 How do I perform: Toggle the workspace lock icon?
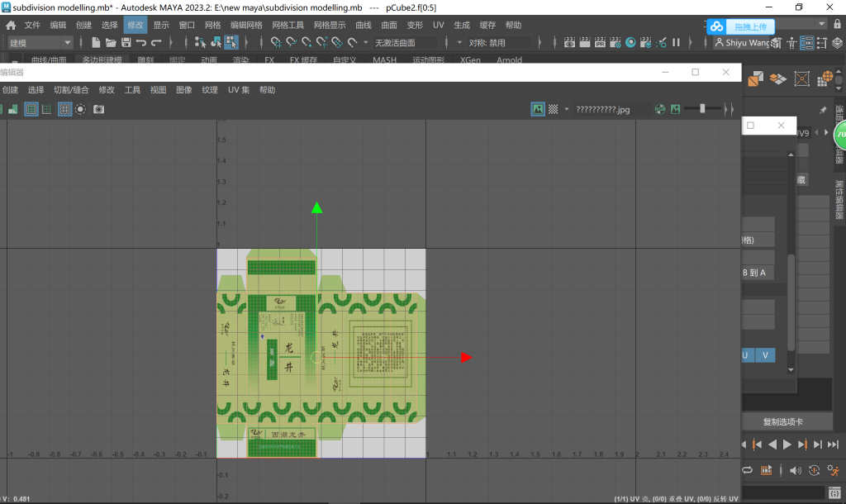click(x=838, y=24)
